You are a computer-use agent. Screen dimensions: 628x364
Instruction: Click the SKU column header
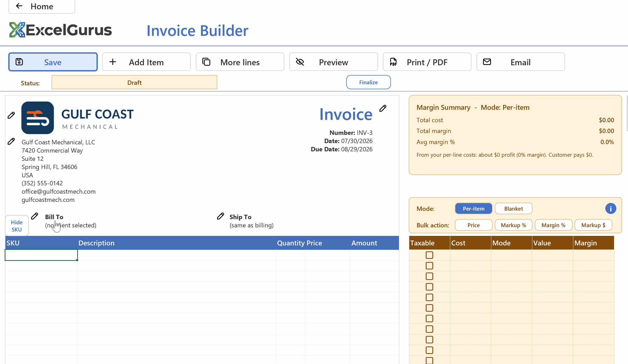click(x=41, y=243)
